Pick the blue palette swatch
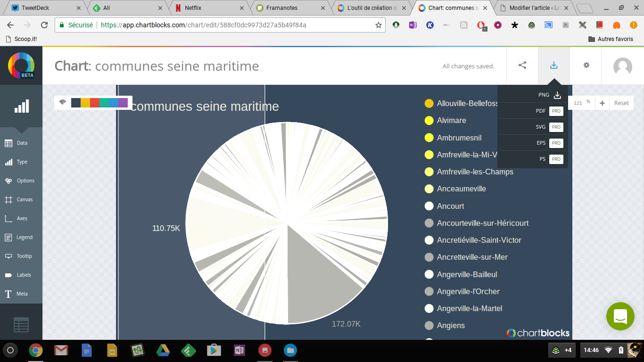The width and height of the screenshot is (644, 362). 114,103
